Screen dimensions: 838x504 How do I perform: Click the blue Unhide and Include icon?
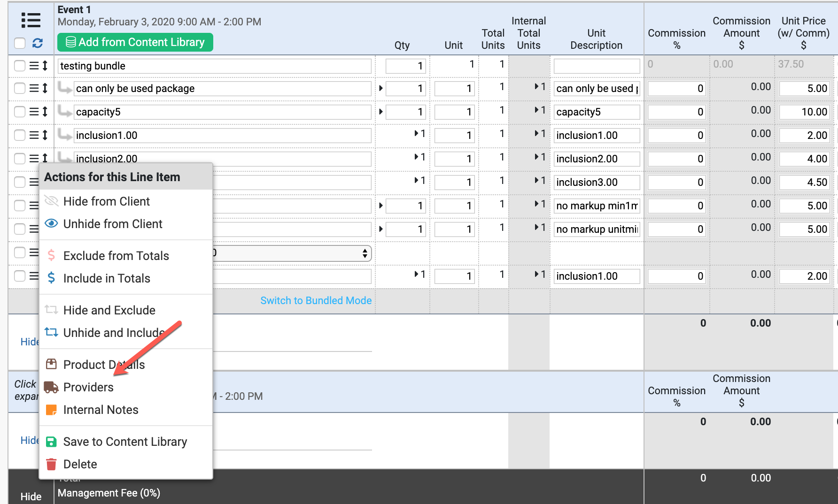tap(51, 332)
